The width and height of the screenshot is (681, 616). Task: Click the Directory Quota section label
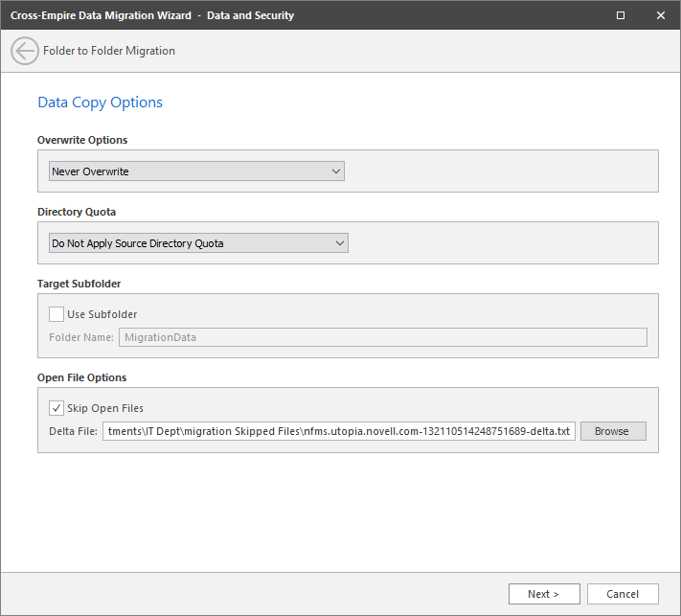[x=77, y=212]
